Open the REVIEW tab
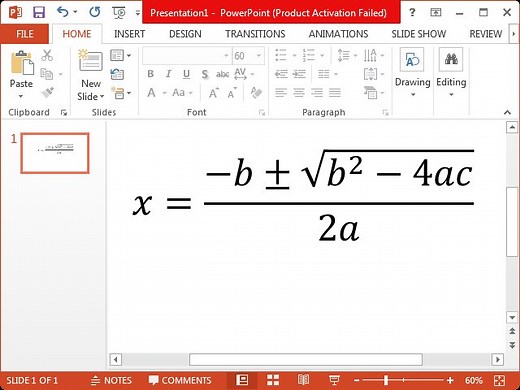The image size is (520, 390). pyautogui.click(x=485, y=34)
